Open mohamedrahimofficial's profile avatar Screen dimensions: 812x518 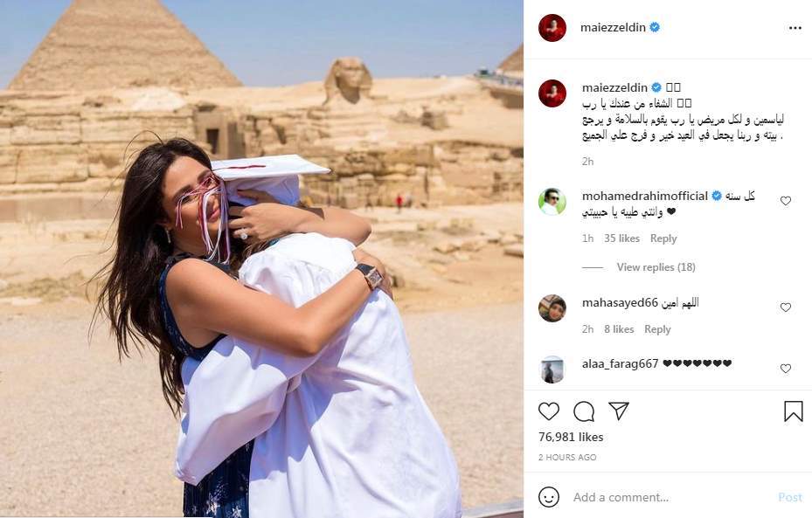(552, 201)
